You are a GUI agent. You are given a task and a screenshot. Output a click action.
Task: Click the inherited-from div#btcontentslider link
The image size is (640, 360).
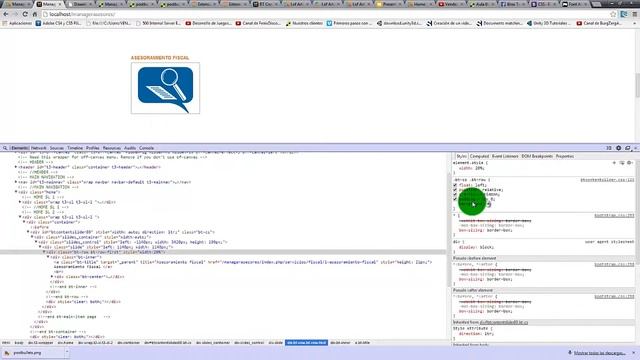coord(504,322)
